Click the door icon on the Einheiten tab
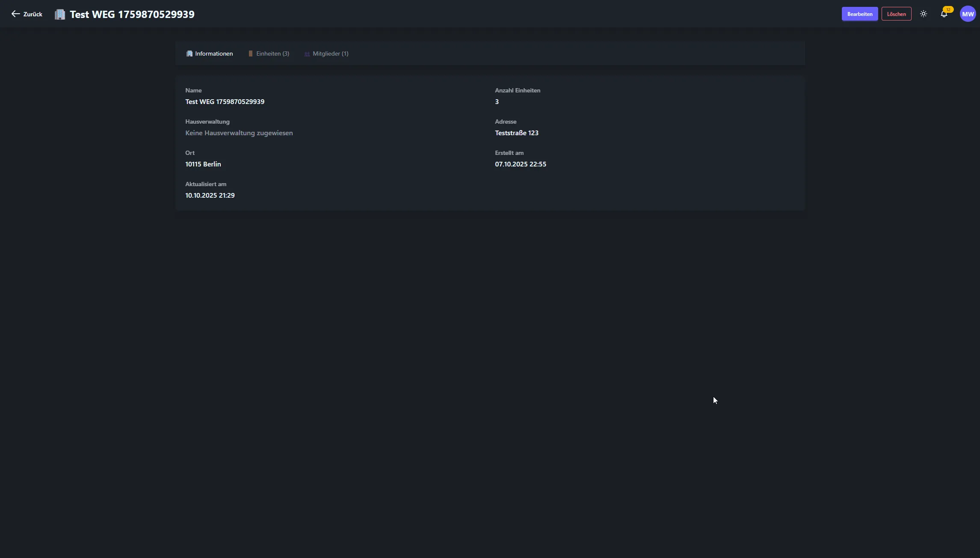 [x=251, y=54]
